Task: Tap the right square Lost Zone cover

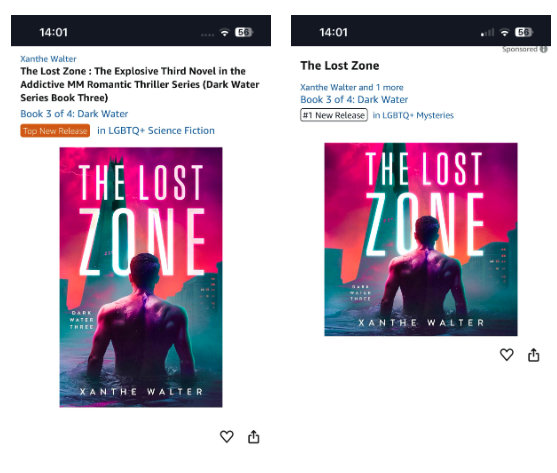Action: pyautogui.click(x=421, y=239)
